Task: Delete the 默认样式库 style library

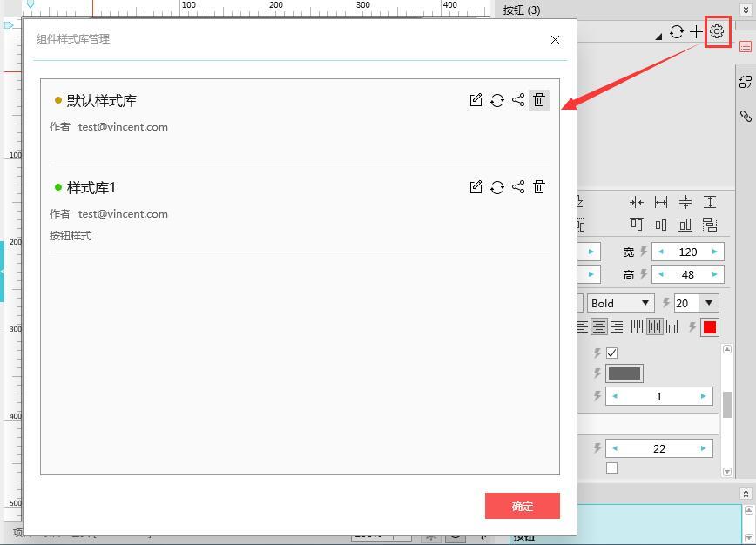Action: click(x=539, y=100)
